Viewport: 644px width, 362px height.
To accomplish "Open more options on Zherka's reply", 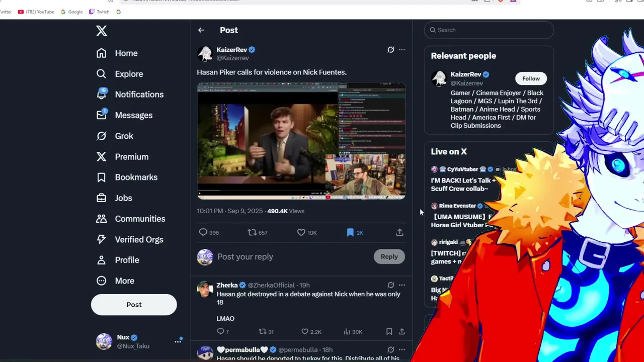I will coord(401,285).
